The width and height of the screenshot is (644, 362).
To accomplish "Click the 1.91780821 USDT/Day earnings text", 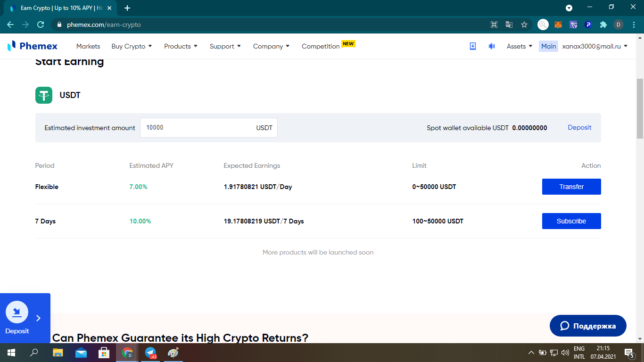I will pos(258,187).
